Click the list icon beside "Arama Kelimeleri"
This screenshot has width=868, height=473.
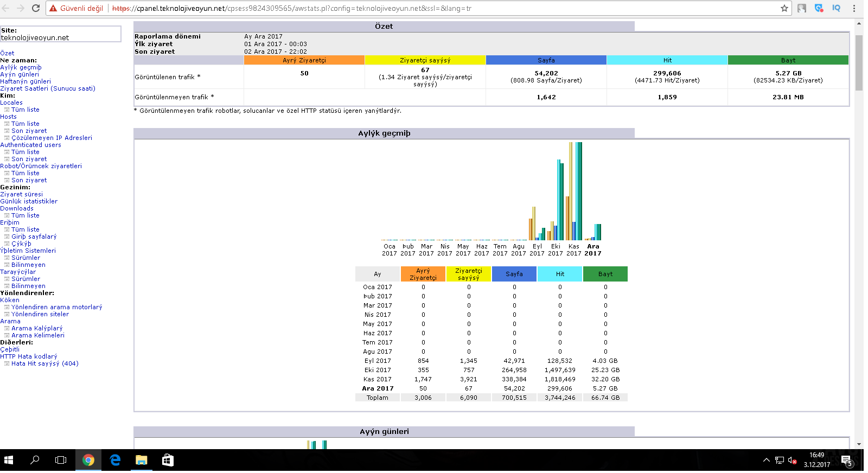tap(7, 335)
